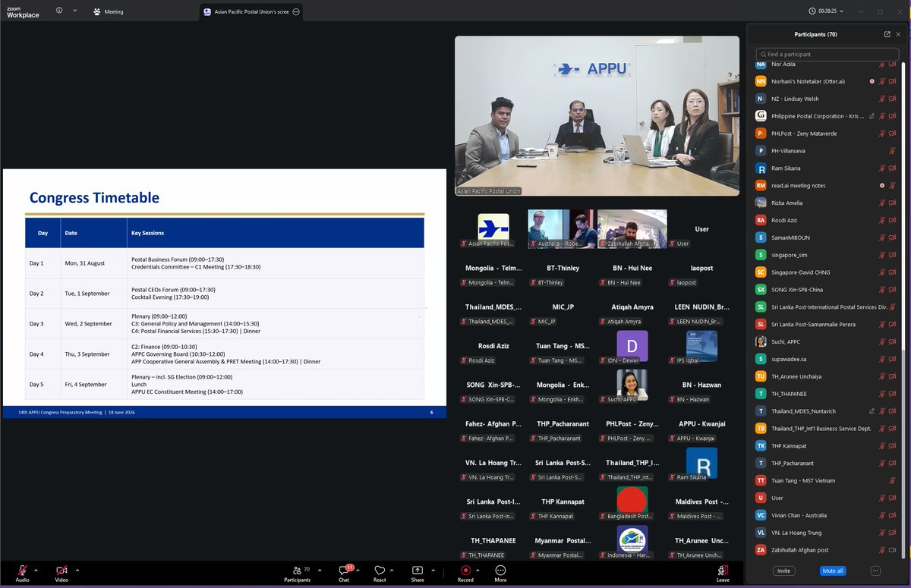The height and width of the screenshot is (588, 911).
Task: Close the Participants panel
Action: click(x=899, y=34)
